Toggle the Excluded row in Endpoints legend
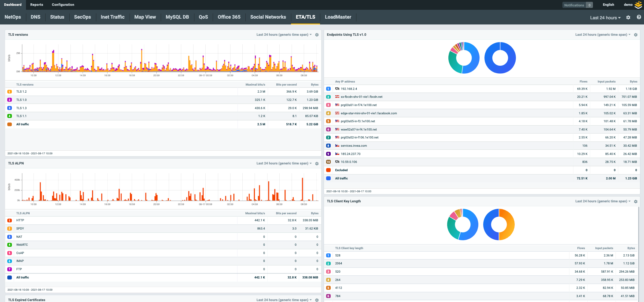 pyautogui.click(x=341, y=170)
